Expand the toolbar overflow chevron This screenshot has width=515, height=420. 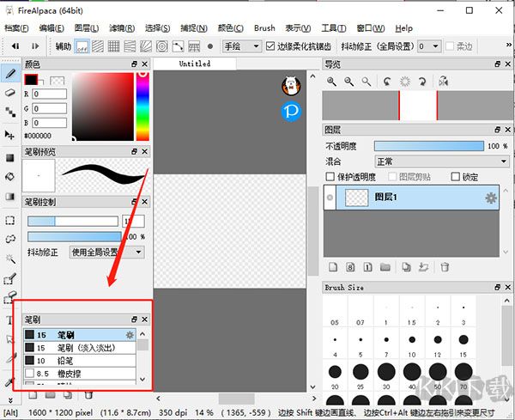tap(508, 45)
